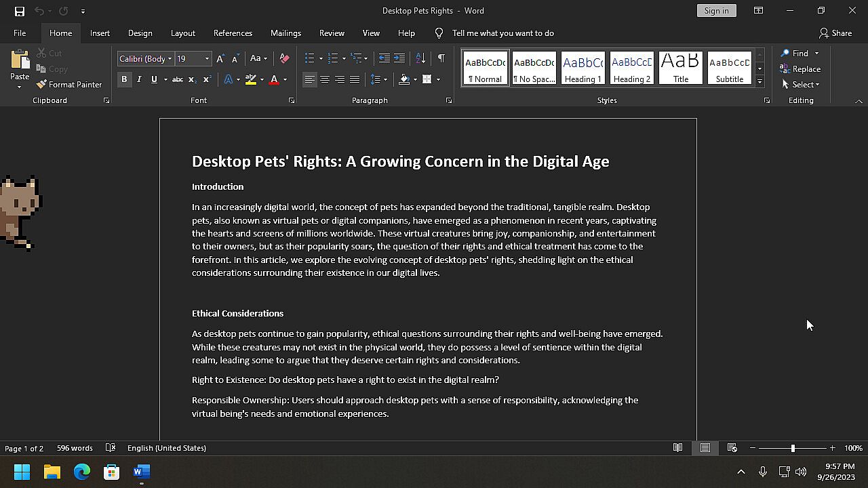Image resolution: width=868 pixels, height=488 pixels.
Task: Toggle Show/Hide paragraph marks
Action: point(441,58)
